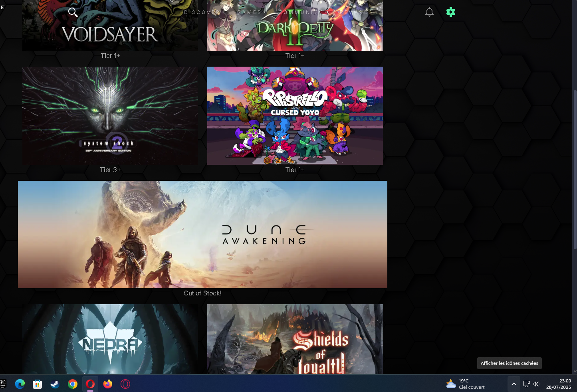
Task: Open the System Shock 2 game card
Action: point(110,116)
